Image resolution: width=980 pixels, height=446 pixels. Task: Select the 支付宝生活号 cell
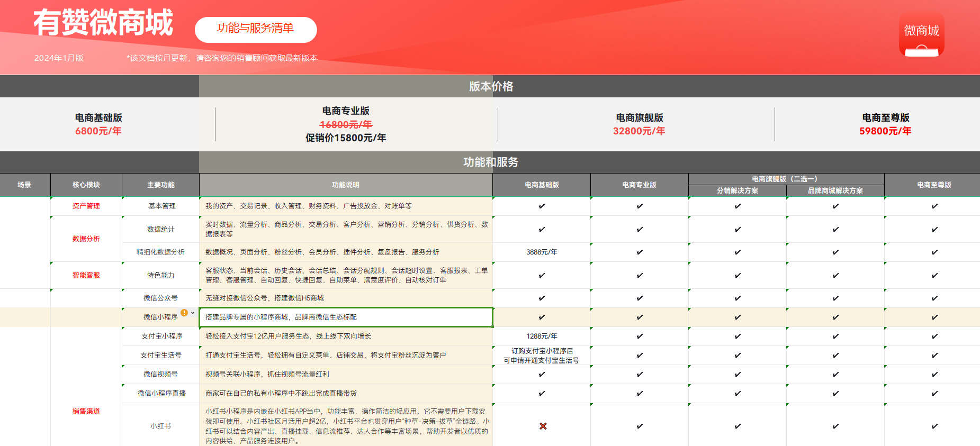point(161,355)
